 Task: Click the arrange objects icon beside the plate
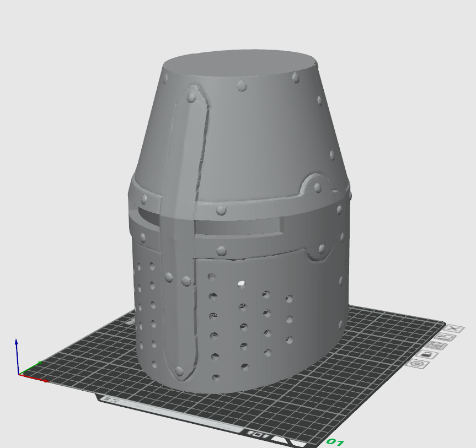pos(436,346)
